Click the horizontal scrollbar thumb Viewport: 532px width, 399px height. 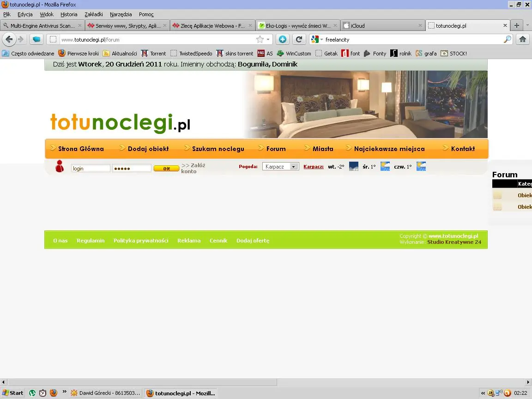[142, 382]
